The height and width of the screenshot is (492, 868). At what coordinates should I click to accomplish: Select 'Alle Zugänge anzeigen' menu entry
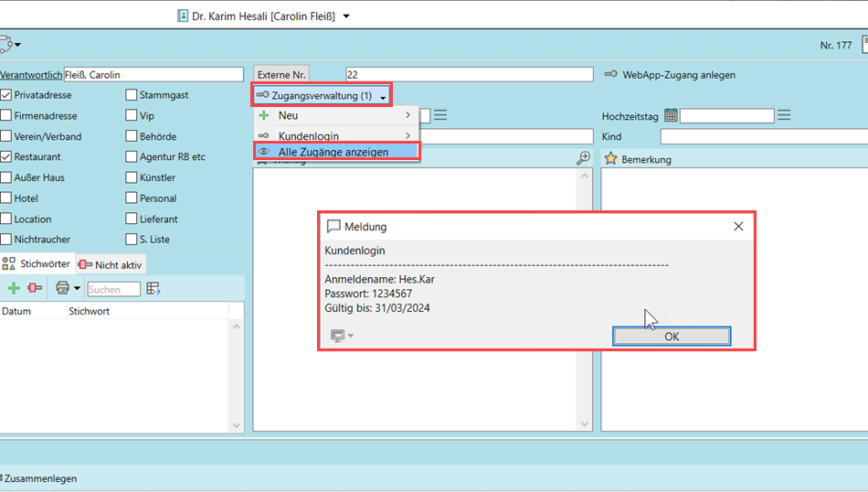click(x=333, y=152)
